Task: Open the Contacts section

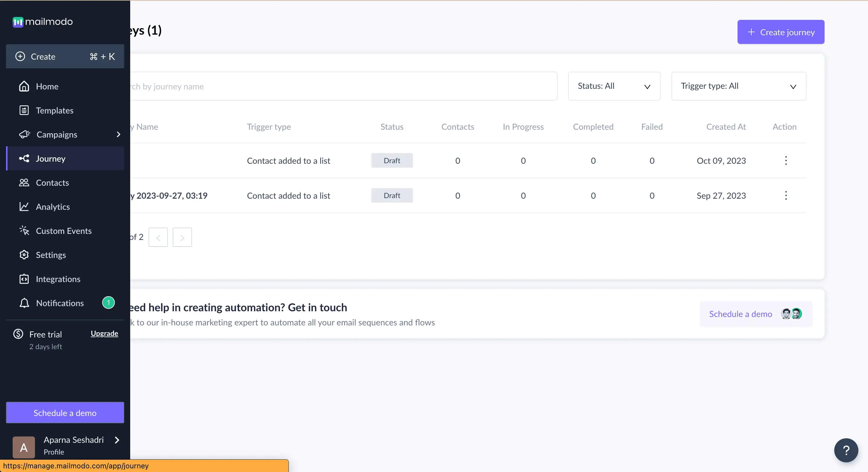Action: pos(52,182)
